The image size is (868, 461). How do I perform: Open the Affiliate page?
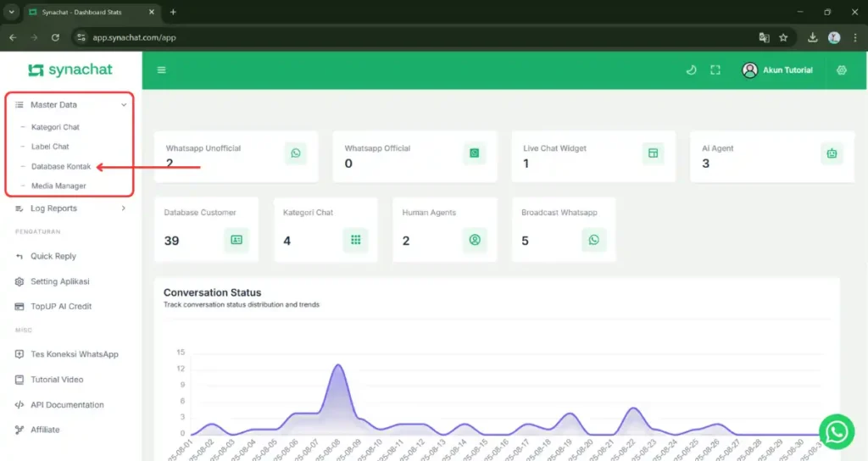[x=45, y=430]
